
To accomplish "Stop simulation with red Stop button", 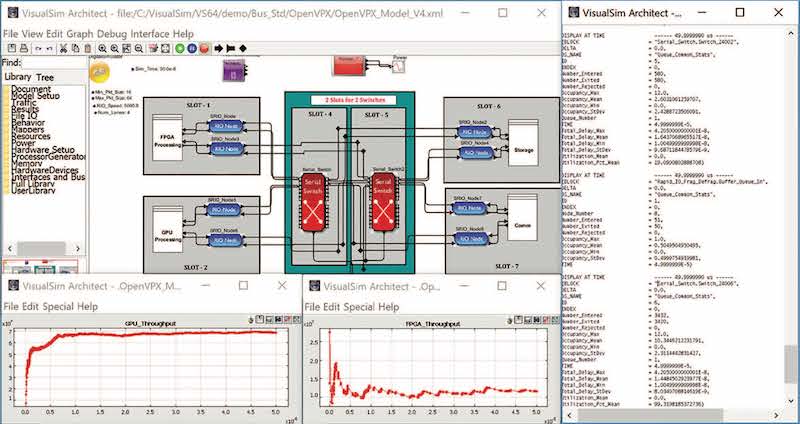I will [x=204, y=48].
